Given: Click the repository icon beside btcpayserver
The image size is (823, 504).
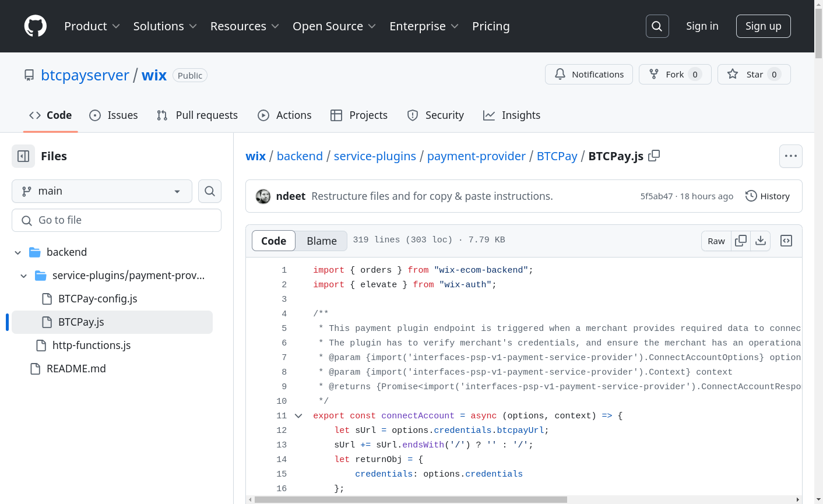Looking at the screenshot, I should (x=29, y=75).
